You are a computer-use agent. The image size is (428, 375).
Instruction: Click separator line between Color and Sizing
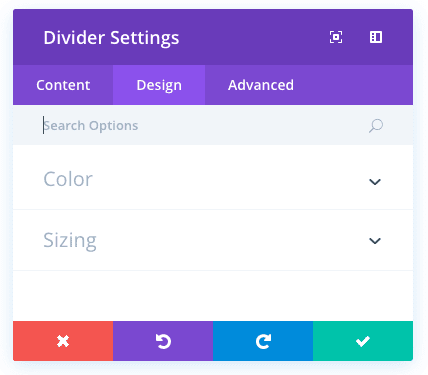213,210
